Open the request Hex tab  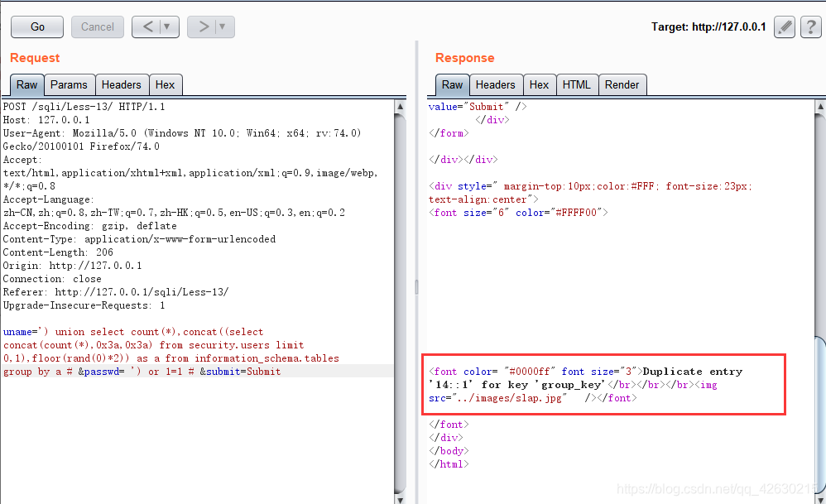165,84
